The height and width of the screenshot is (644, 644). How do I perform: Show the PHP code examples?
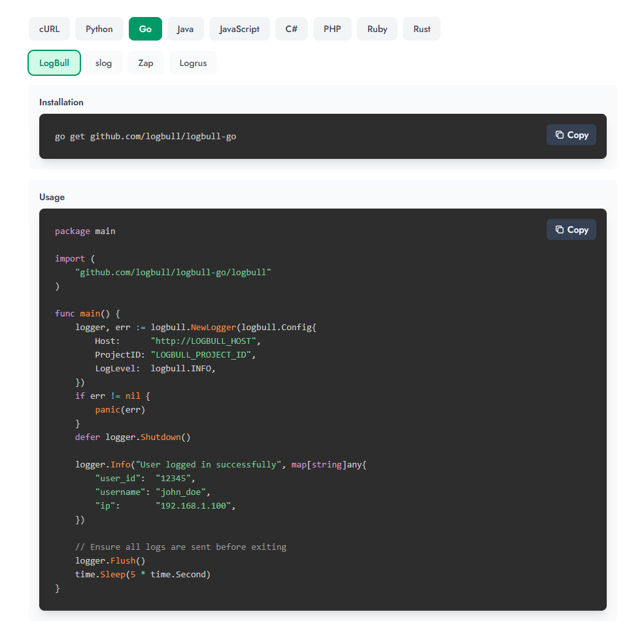coord(332,29)
